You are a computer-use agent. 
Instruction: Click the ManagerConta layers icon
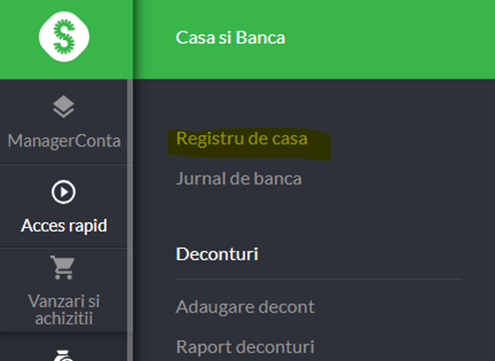63,107
